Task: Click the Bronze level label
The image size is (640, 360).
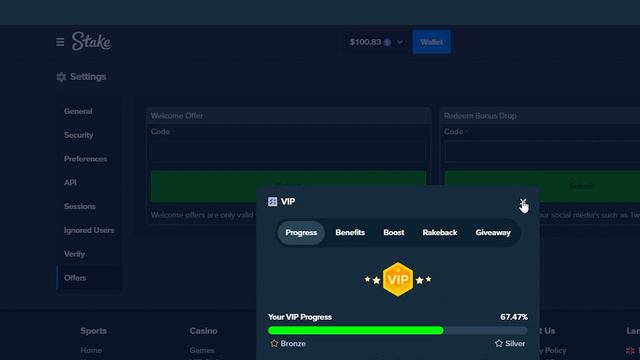Action: coord(293,344)
